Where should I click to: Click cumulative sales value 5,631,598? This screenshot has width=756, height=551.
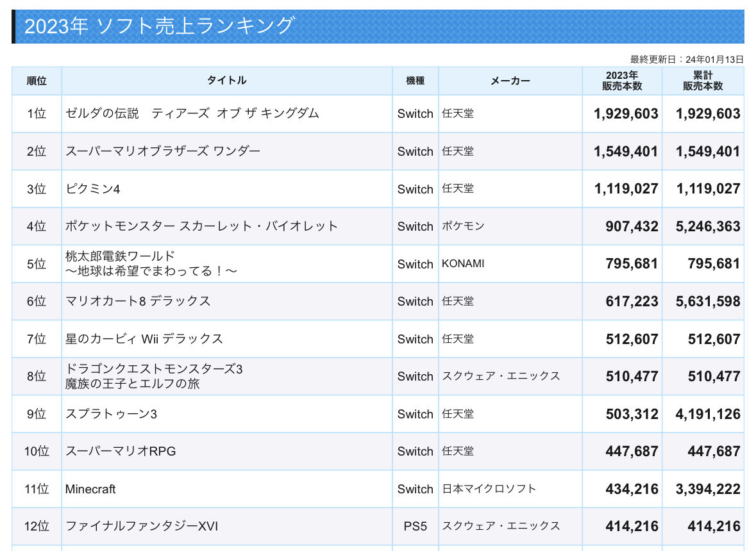click(x=708, y=302)
